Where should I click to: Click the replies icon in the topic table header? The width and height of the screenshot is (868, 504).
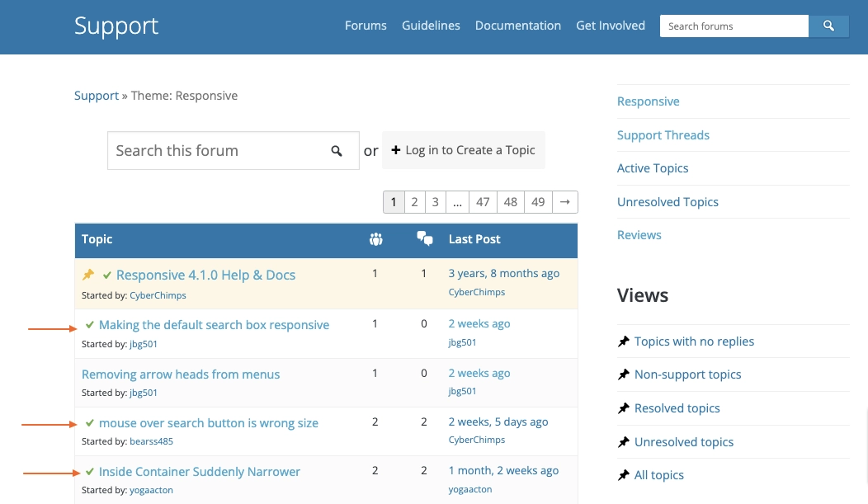[x=425, y=238]
